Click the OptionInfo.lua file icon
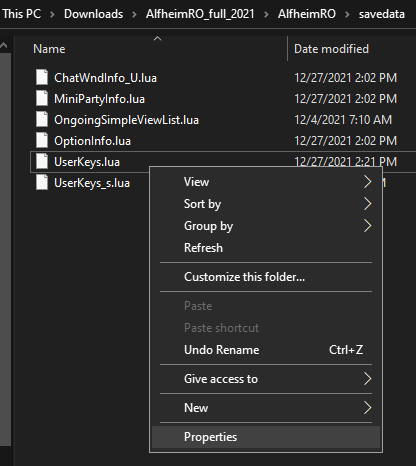The width and height of the screenshot is (416, 466). pyautogui.click(x=42, y=141)
